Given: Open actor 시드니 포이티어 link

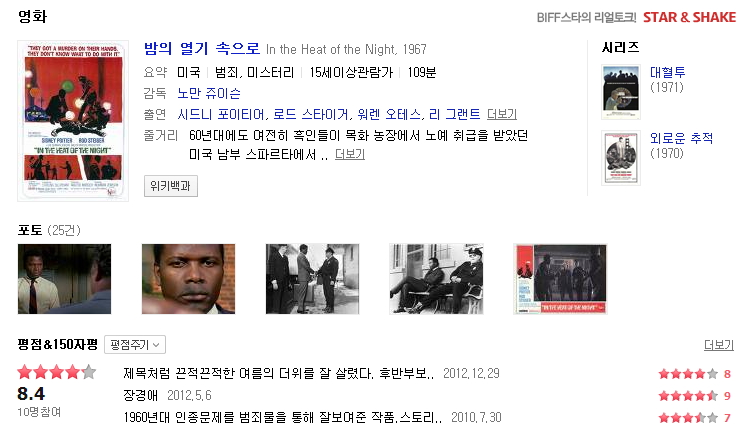Looking at the screenshot, I should pos(221,114).
